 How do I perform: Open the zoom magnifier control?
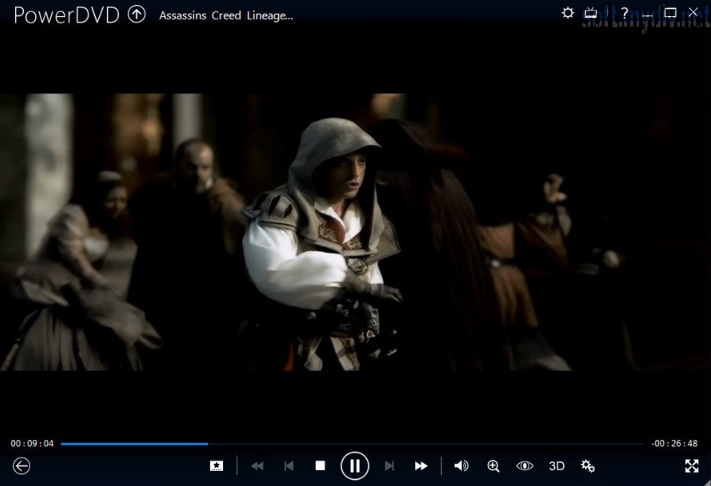pyautogui.click(x=493, y=466)
